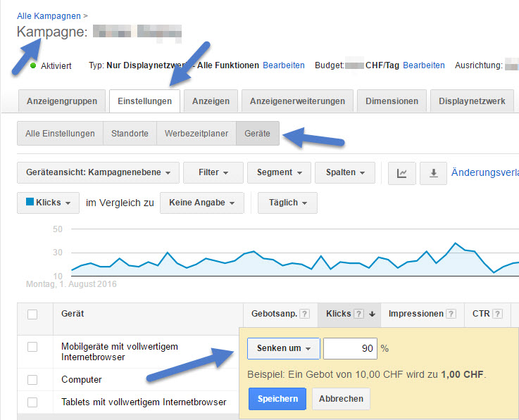The width and height of the screenshot is (519, 420).
Task: Click the sort arrow in Klicks column
Action: click(x=372, y=314)
